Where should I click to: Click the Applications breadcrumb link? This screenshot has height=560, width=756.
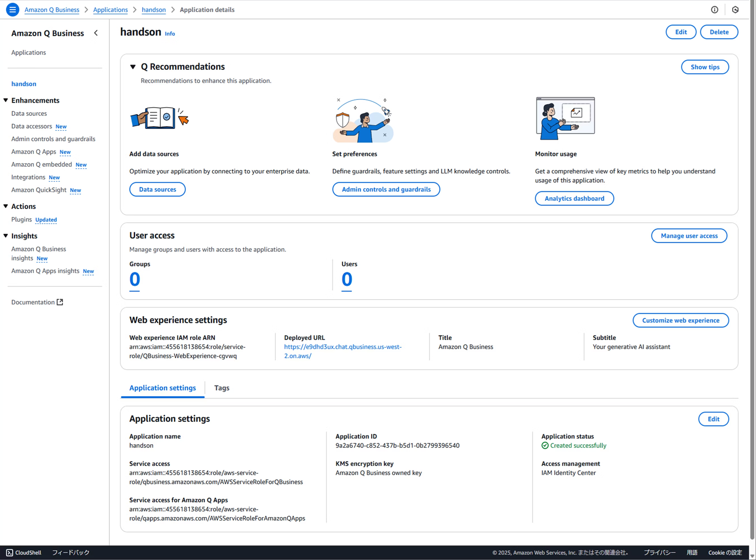pos(110,10)
